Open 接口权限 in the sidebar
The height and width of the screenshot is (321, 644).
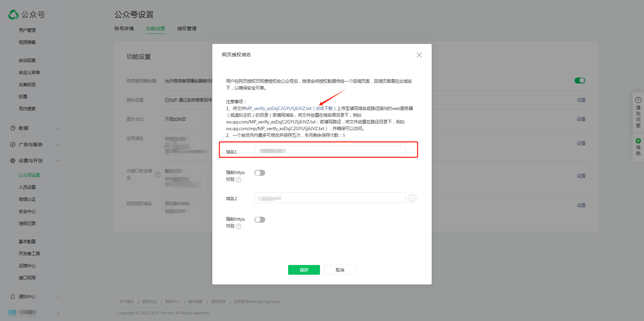pyautogui.click(x=27, y=278)
